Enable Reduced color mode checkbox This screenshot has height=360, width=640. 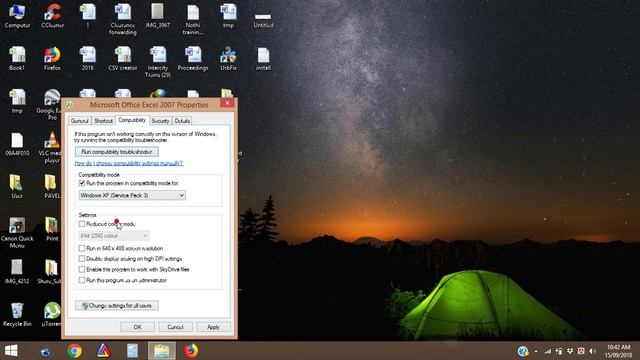[x=82, y=224]
